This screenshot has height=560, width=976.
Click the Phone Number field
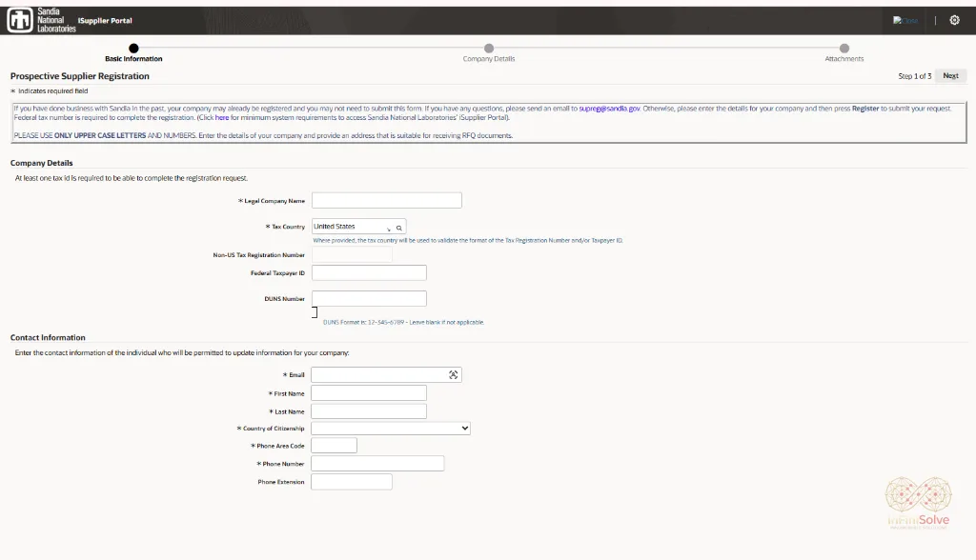coord(377,464)
